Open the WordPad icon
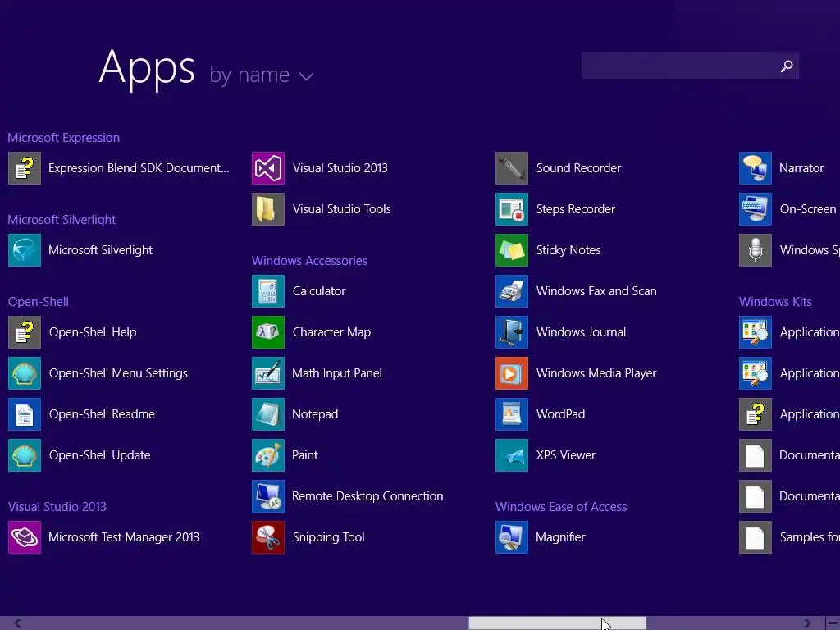Image resolution: width=840 pixels, height=630 pixels. click(512, 414)
